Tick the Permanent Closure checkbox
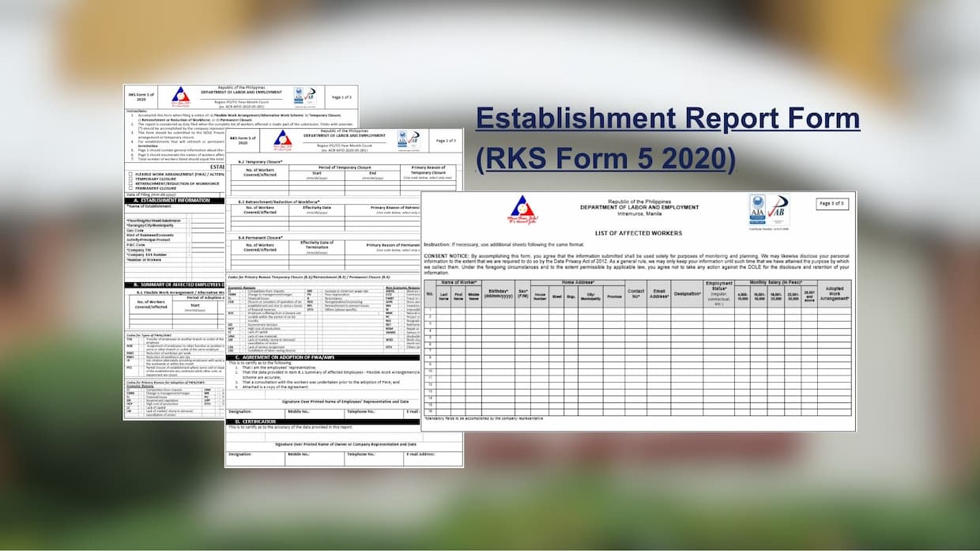The width and height of the screenshot is (980, 551). (x=130, y=190)
